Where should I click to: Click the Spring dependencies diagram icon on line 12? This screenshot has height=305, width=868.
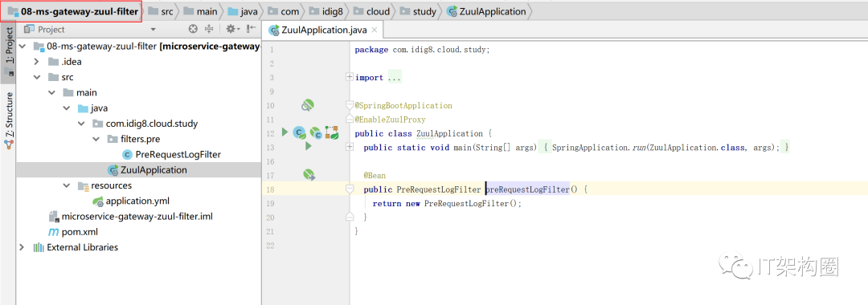click(332, 132)
